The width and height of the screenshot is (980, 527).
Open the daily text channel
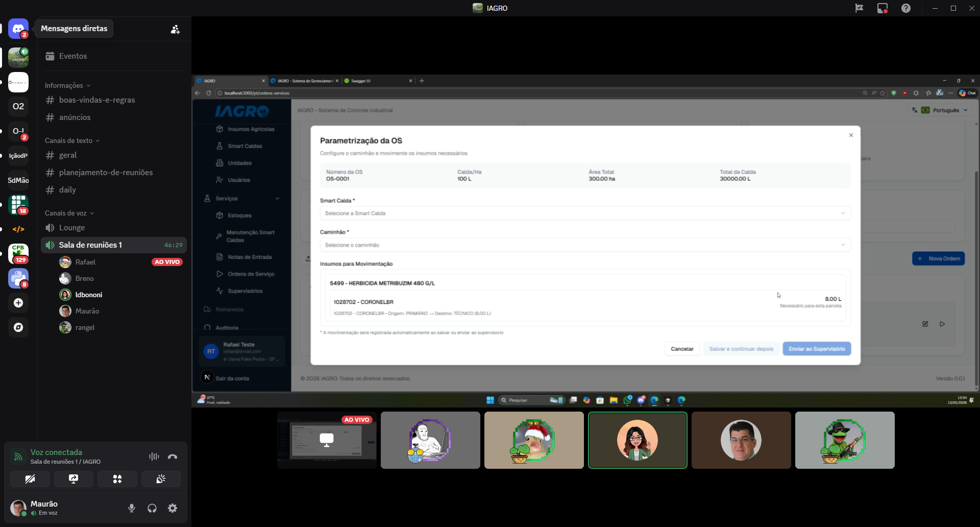point(113,190)
